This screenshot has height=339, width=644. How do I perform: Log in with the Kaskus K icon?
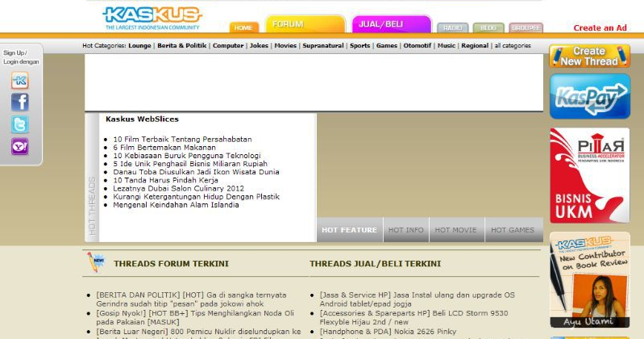19,80
